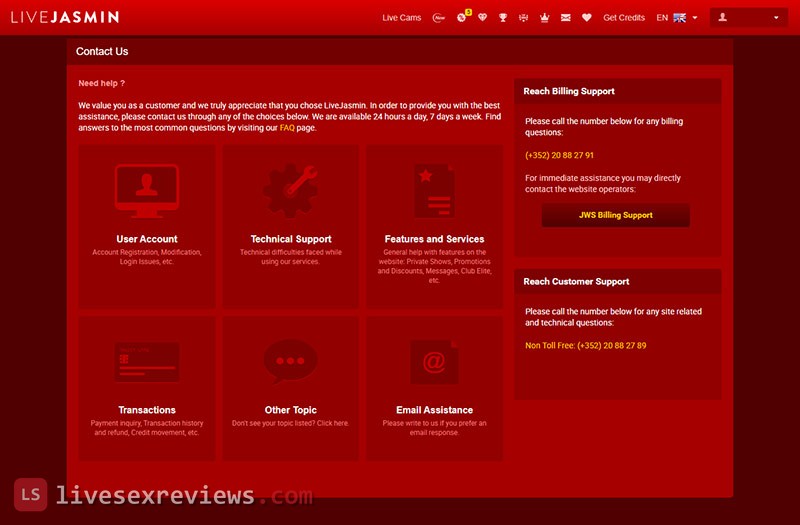Expand the EN language dropdown
Image resolution: width=800 pixels, height=525 pixels.
click(677, 18)
